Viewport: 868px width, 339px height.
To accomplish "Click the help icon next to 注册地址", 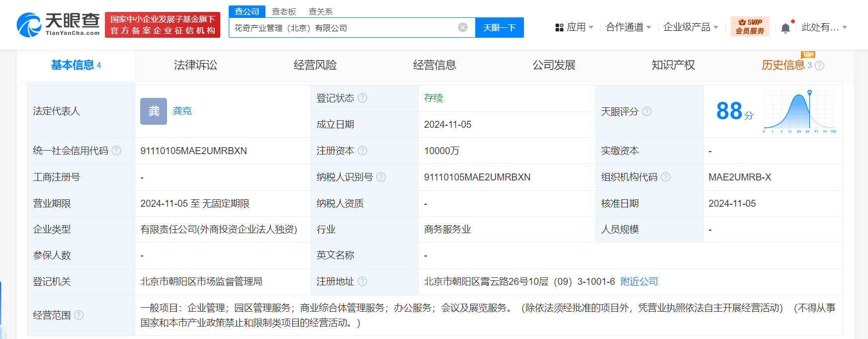I will 362,281.
